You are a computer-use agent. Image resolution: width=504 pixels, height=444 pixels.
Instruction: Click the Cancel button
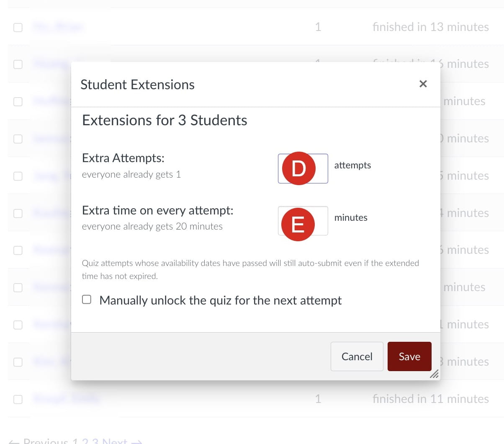click(x=357, y=356)
